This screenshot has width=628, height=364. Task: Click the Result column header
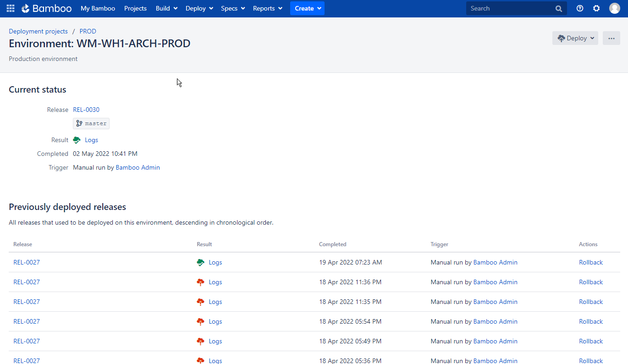coord(204,244)
